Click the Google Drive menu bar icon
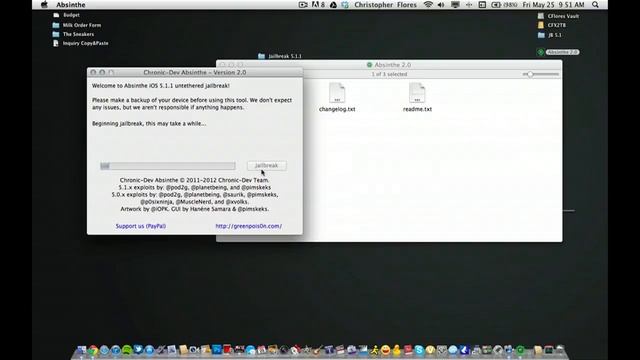Image resolution: width=640 pixels, height=360 pixels. (x=333, y=5)
